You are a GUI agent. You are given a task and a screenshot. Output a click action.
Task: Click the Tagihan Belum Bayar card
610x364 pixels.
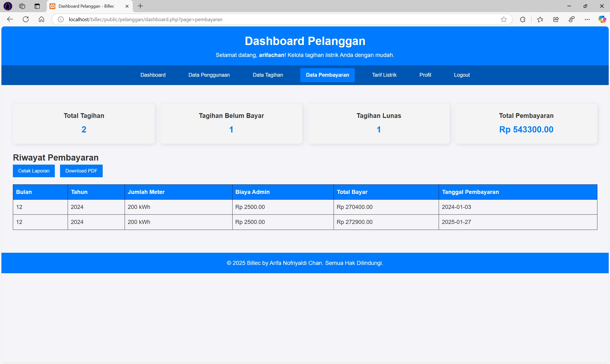(x=231, y=123)
